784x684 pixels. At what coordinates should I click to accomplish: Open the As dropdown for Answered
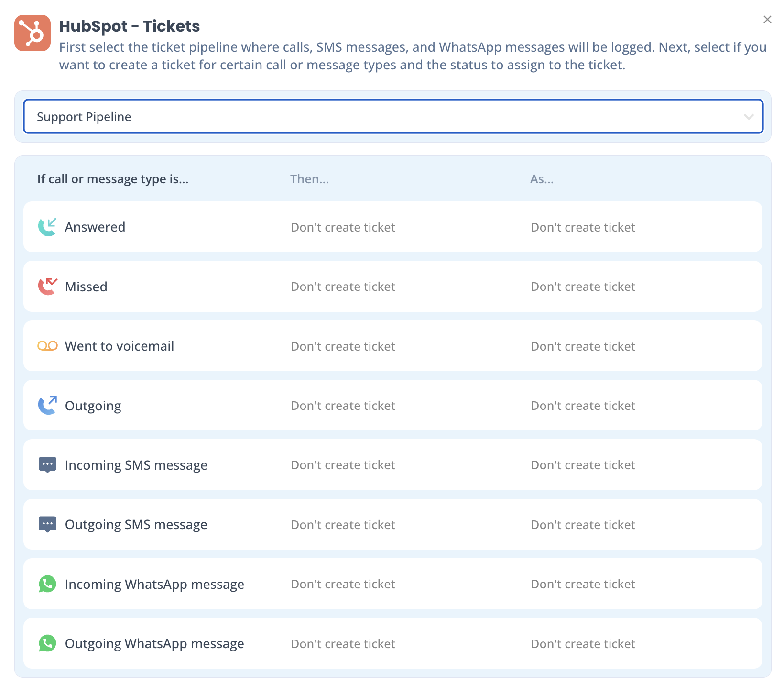coord(583,227)
